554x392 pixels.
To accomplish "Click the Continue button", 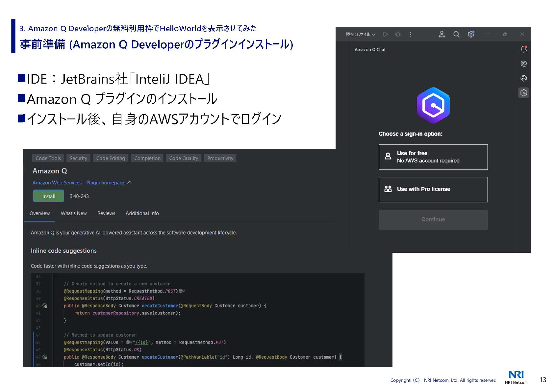I will (433, 220).
